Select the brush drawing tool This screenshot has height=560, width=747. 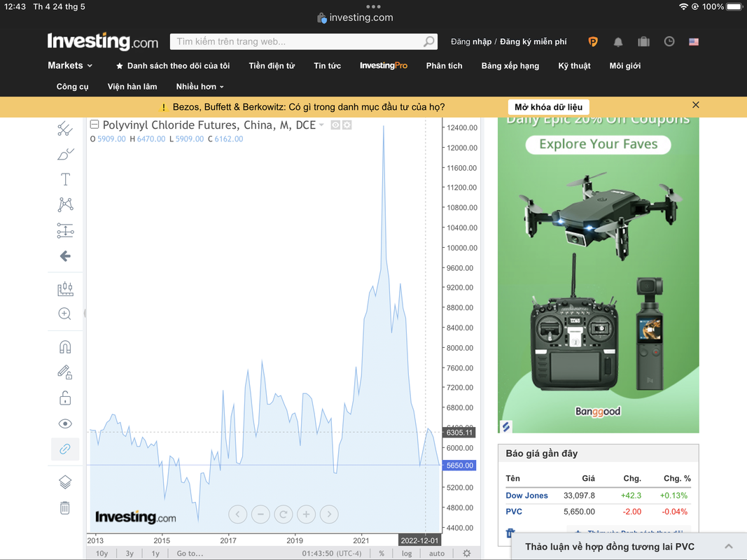[x=65, y=154]
